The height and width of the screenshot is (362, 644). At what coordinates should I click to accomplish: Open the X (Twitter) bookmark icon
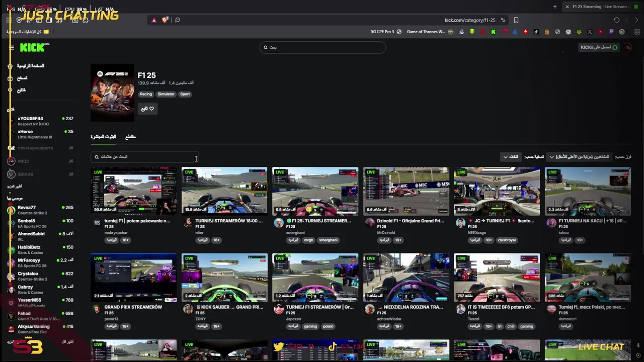click(590, 32)
